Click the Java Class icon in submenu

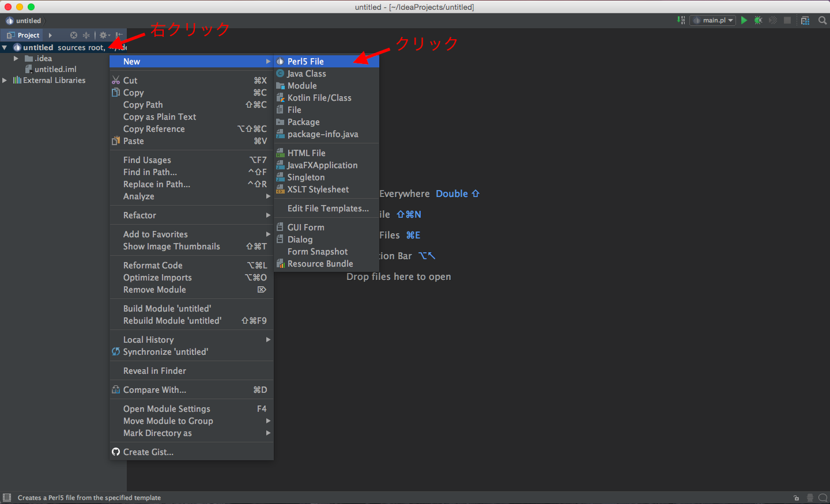pyautogui.click(x=280, y=74)
